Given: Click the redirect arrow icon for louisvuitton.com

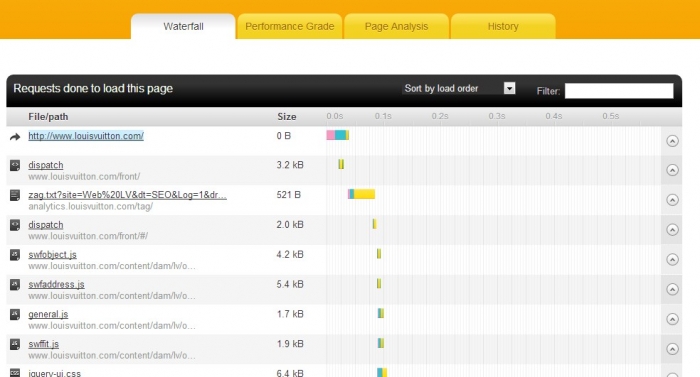Looking at the screenshot, I should pos(15,137).
